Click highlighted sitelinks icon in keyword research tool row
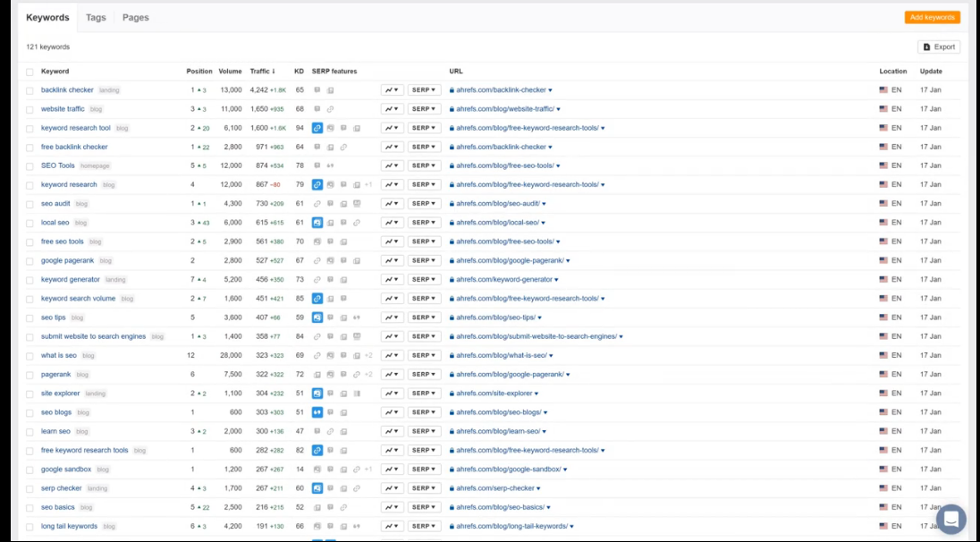This screenshot has height=542, width=980. 317,128
